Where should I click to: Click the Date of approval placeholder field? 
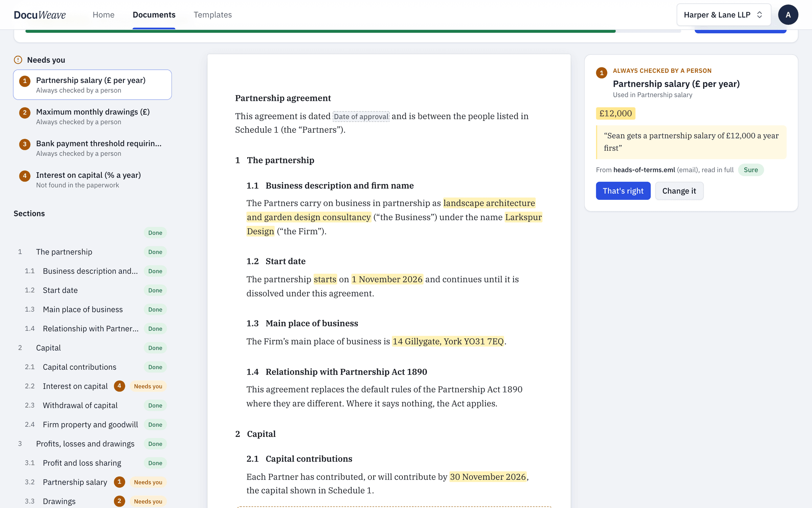coord(361,117)
